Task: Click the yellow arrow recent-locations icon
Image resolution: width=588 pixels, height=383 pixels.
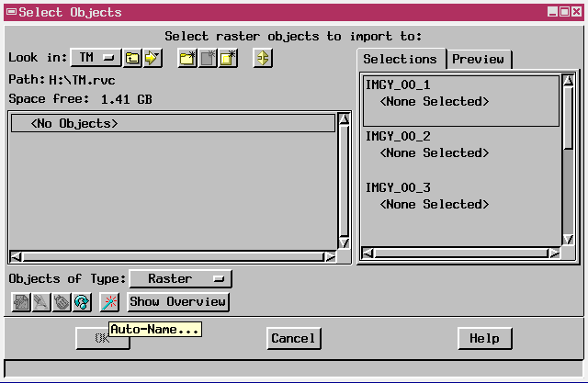Action: (152, 58)
